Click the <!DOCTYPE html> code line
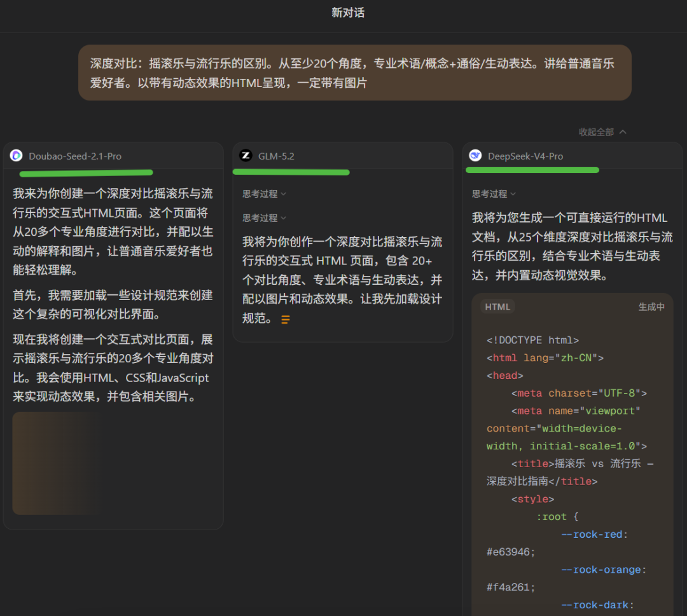The width and height of the screenshot is (687, 616). coord(533,340)
